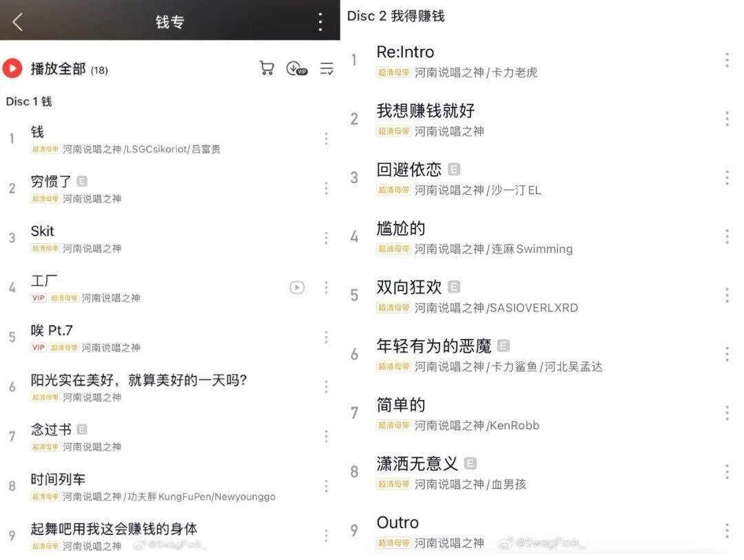Tap the VIP badge on 工厂
This screenshot has width=744, height=560.
point(39,298)
